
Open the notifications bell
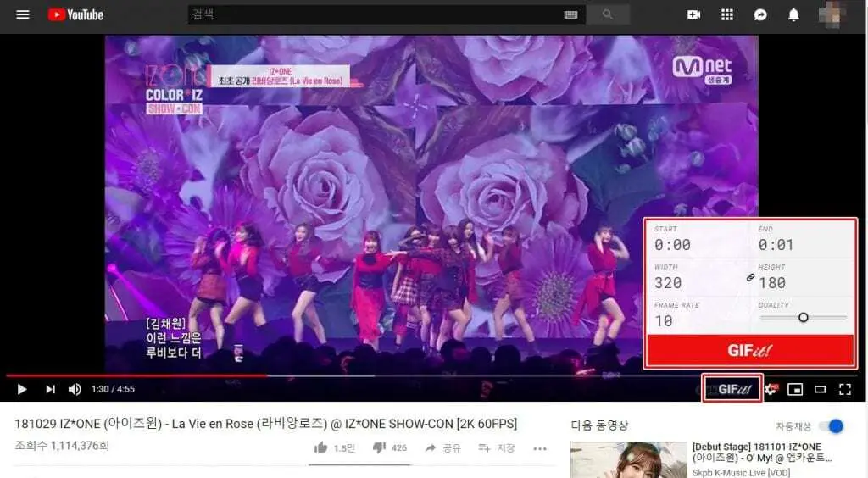pos(793,15)
